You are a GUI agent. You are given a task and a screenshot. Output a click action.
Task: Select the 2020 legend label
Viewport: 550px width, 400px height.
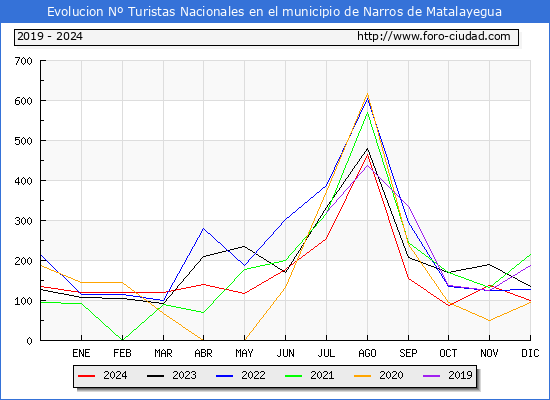click(x=391, y=375)
